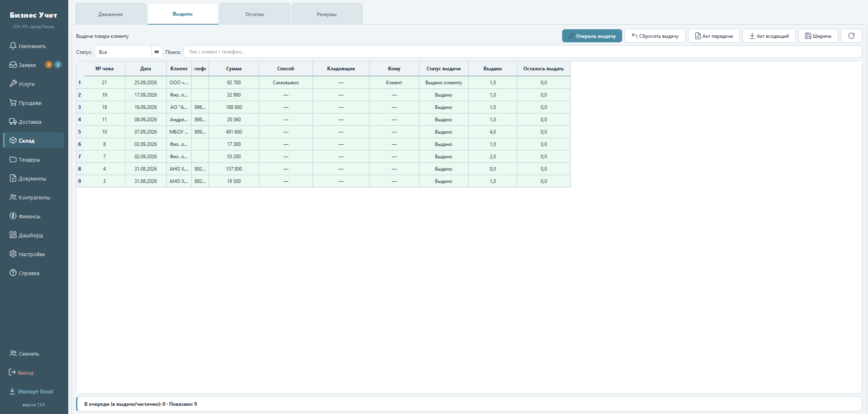Click the Акт входящий button
Image resolution: width=868 pixels, height=414 pixels.
click(x=769, y=36)
